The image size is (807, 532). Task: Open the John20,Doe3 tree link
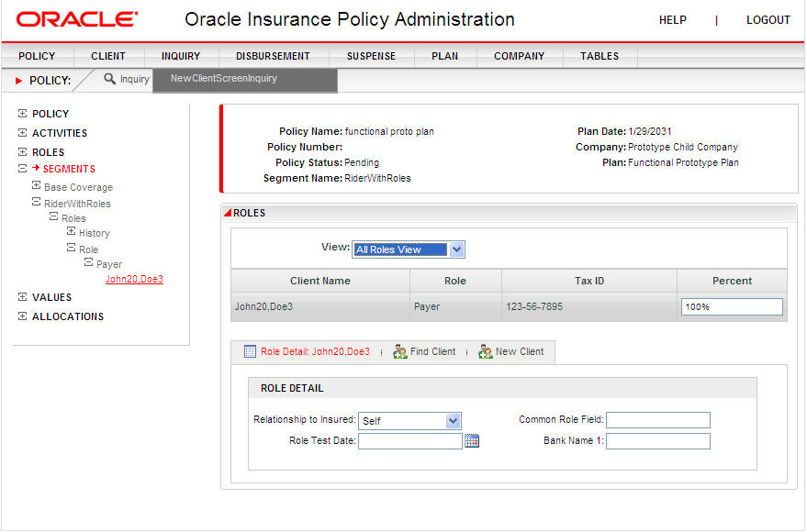coord(134,279)
